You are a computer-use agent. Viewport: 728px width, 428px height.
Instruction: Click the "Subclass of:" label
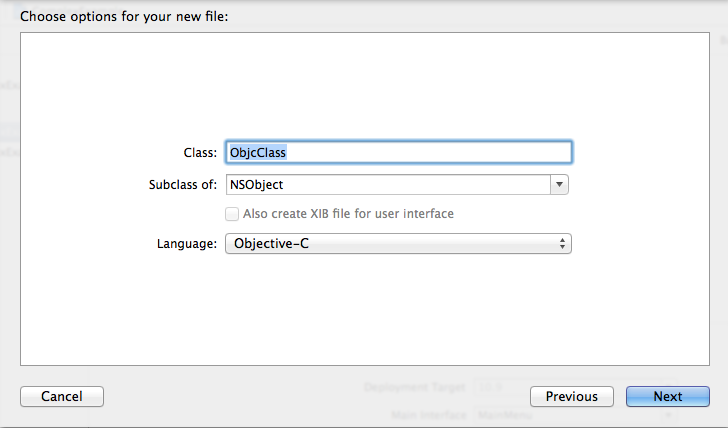182,185
